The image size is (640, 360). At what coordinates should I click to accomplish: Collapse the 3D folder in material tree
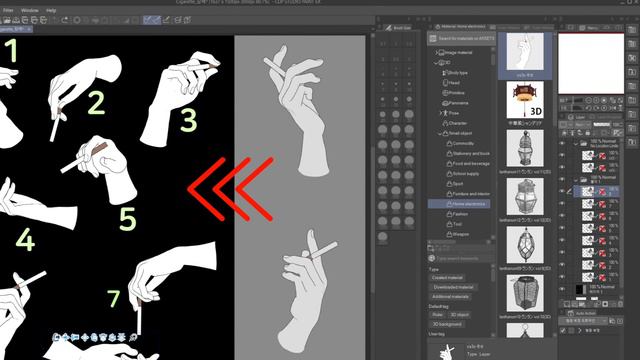click(436, 63)
